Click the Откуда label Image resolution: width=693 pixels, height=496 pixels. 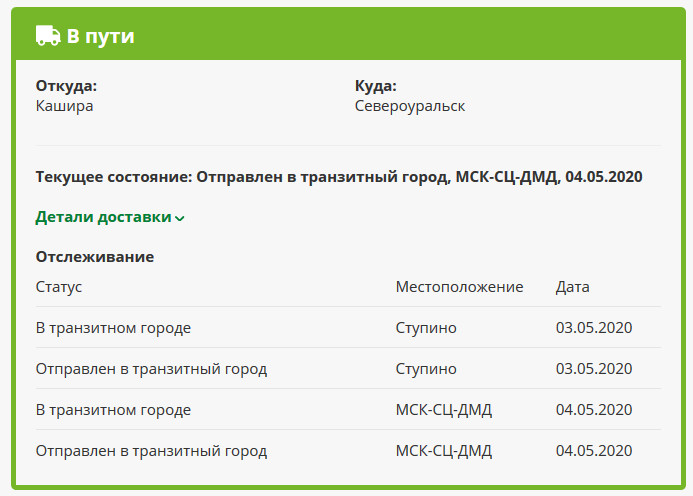[66, 85]
